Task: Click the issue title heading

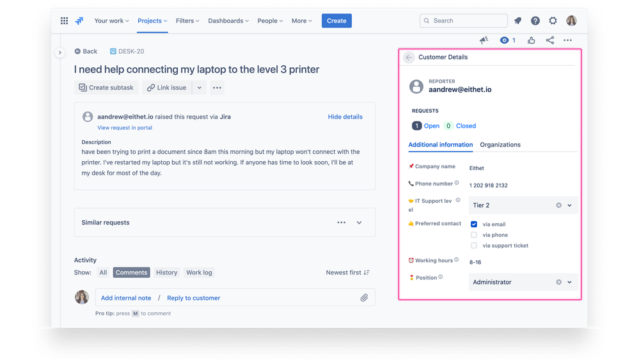Action: [x=196, y=69]
